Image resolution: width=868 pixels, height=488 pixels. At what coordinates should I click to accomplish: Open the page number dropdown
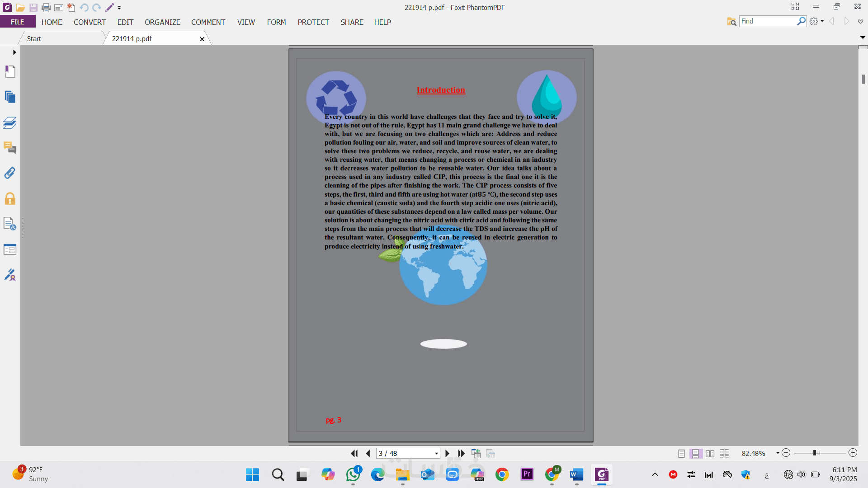click(436, 453)
